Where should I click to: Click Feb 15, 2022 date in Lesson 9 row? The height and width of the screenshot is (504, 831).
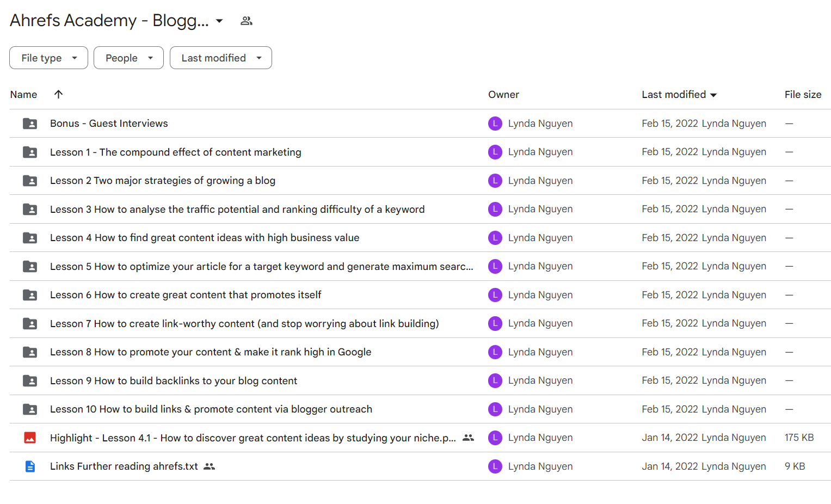click(x=670, y=380)
